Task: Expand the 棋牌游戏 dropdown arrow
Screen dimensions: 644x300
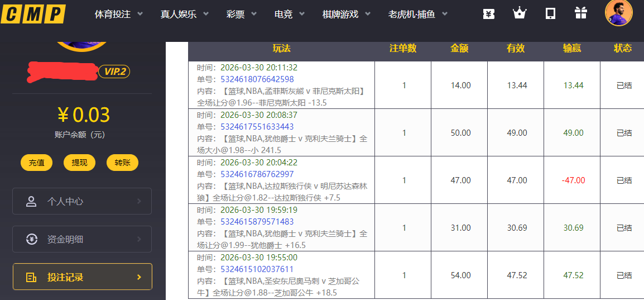Action: click(x=368, y=14)
